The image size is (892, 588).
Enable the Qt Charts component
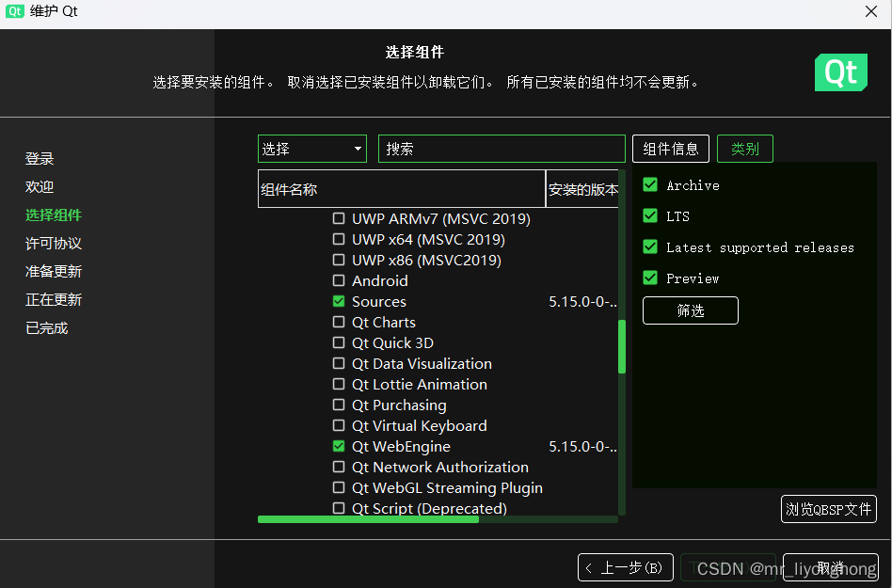click(x=338, y=322)
